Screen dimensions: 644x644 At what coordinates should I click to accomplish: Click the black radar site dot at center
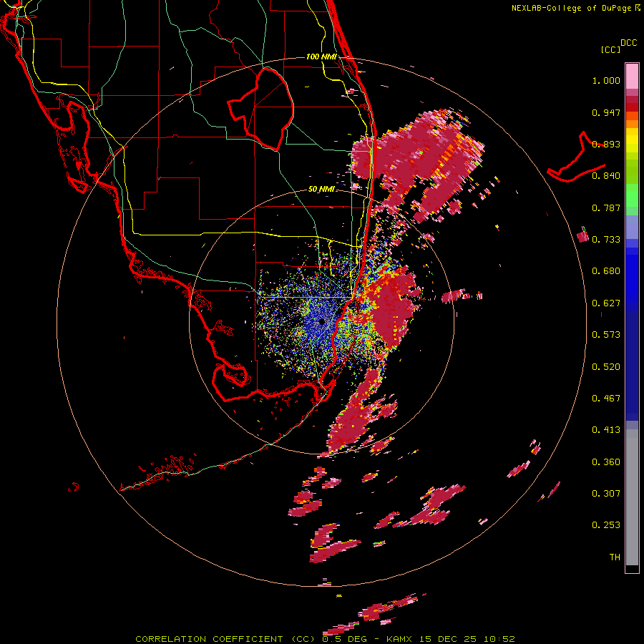(x=322, y=322)
